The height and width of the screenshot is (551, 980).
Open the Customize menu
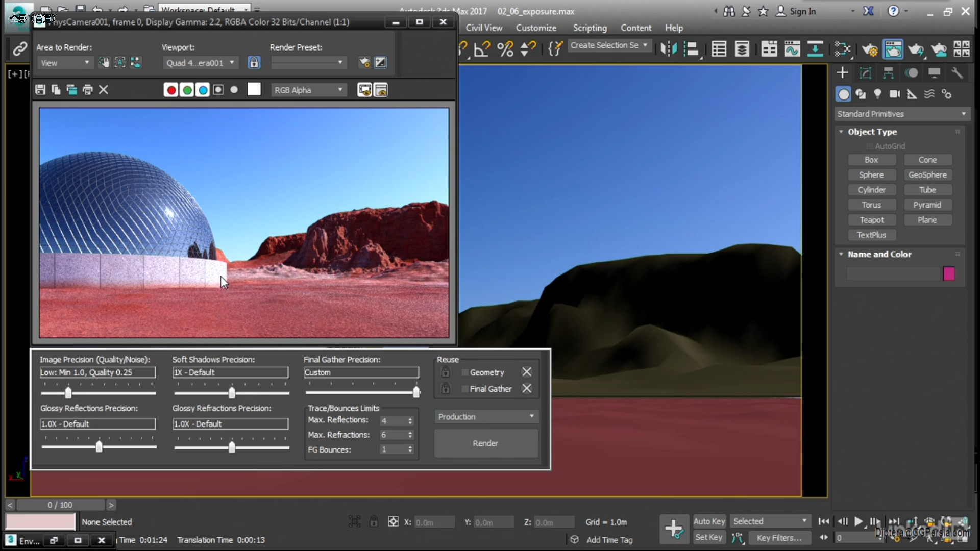(x=536, y=28)
